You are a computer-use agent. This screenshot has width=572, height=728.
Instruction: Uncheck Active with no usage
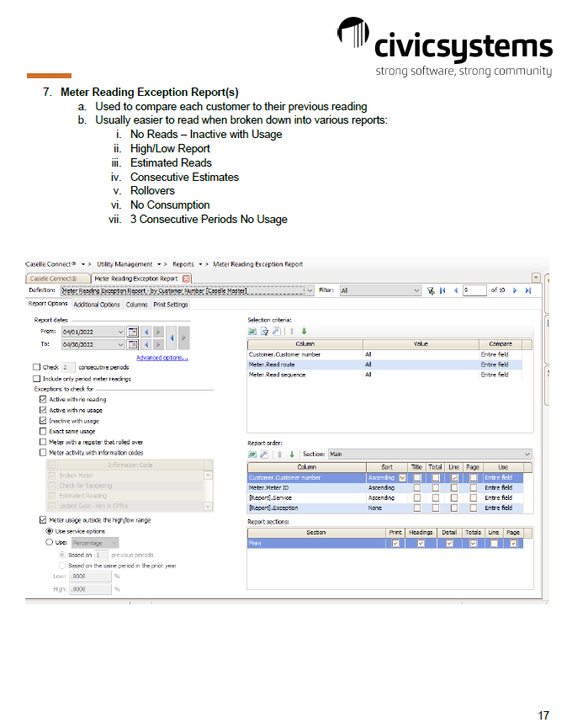click(43, 410)
